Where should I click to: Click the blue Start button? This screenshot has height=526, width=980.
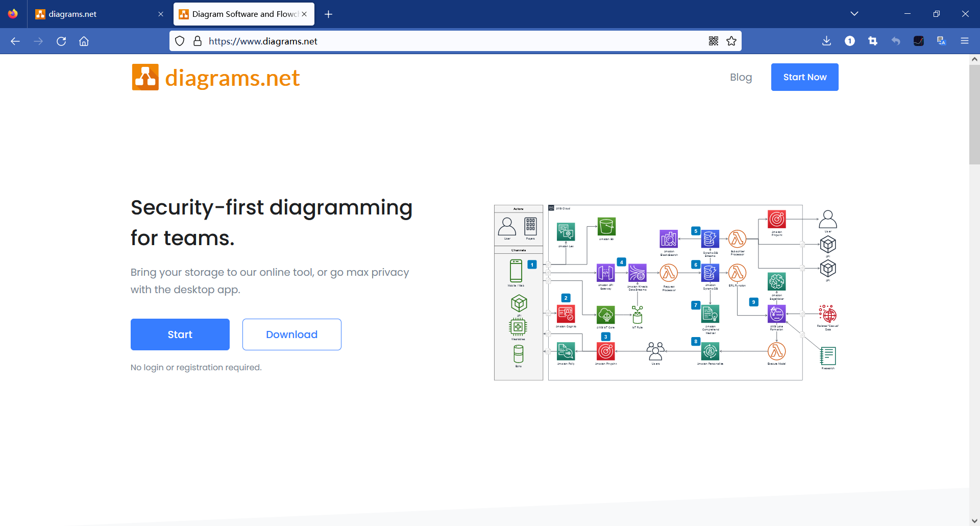180,334
